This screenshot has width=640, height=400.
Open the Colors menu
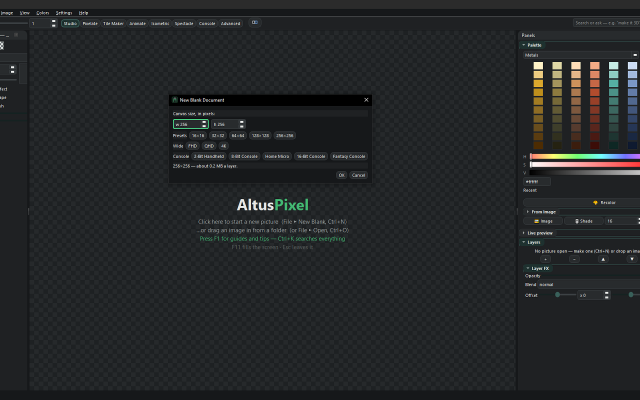point(42,13)
